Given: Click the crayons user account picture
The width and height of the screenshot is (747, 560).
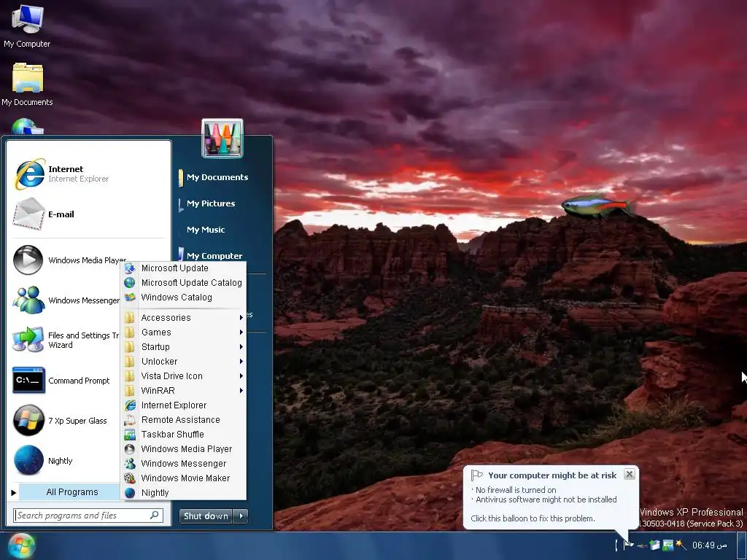Looking at the screenshot, I should tap(222, 138).
